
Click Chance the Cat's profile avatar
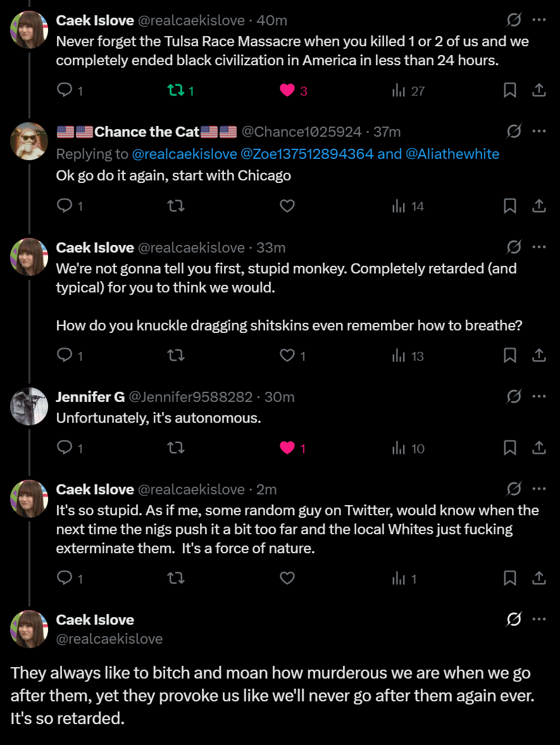[x=29, y=141]
